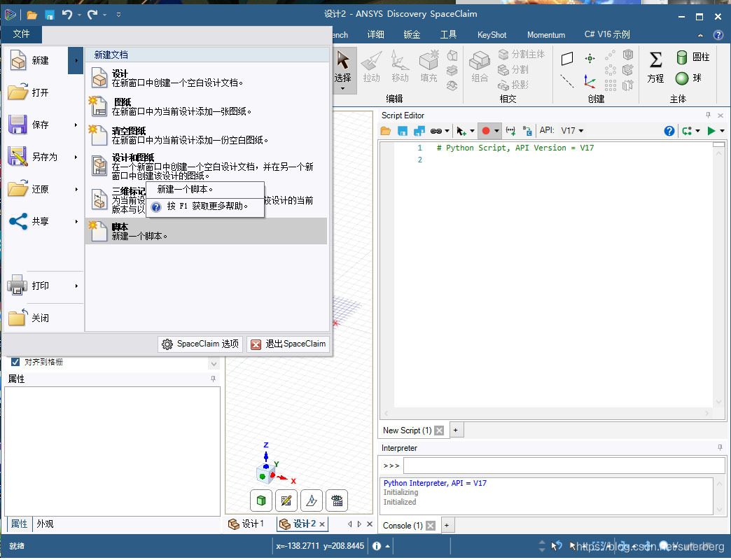Toggle 对齐到格栅 checkbox

[15, 362]
